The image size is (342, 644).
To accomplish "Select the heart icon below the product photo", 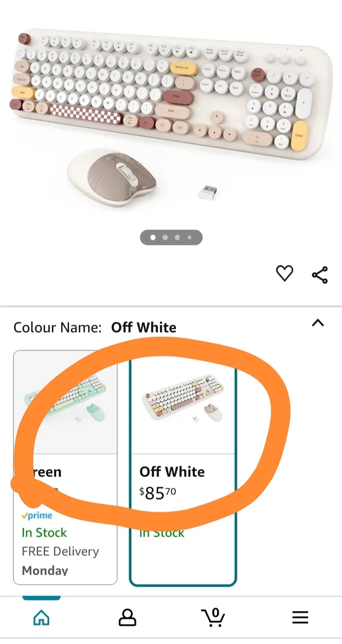I will click(x=285, y=273).
